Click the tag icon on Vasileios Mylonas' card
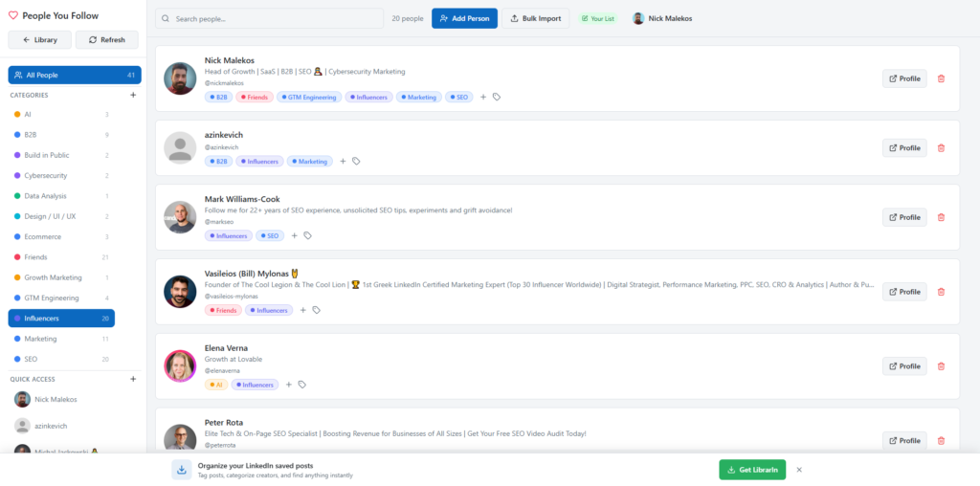Viewport: 980px width, 486px height. [317, 310]
